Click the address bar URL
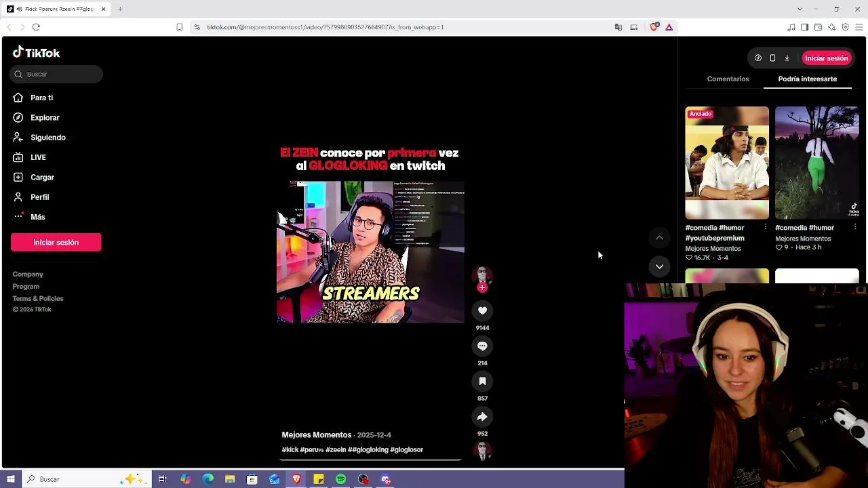The image size is (868, 488). 325,27
